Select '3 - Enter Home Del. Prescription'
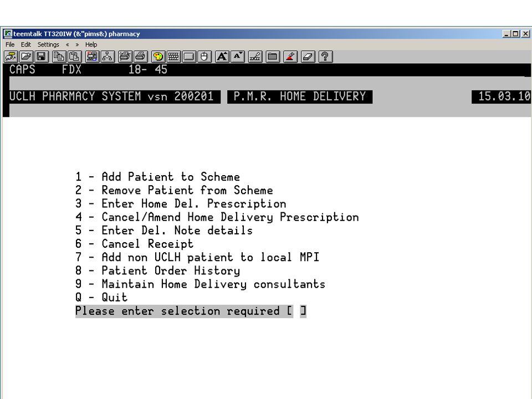The width and height of the screenshot is (532, 399). (x=181, y=203)
